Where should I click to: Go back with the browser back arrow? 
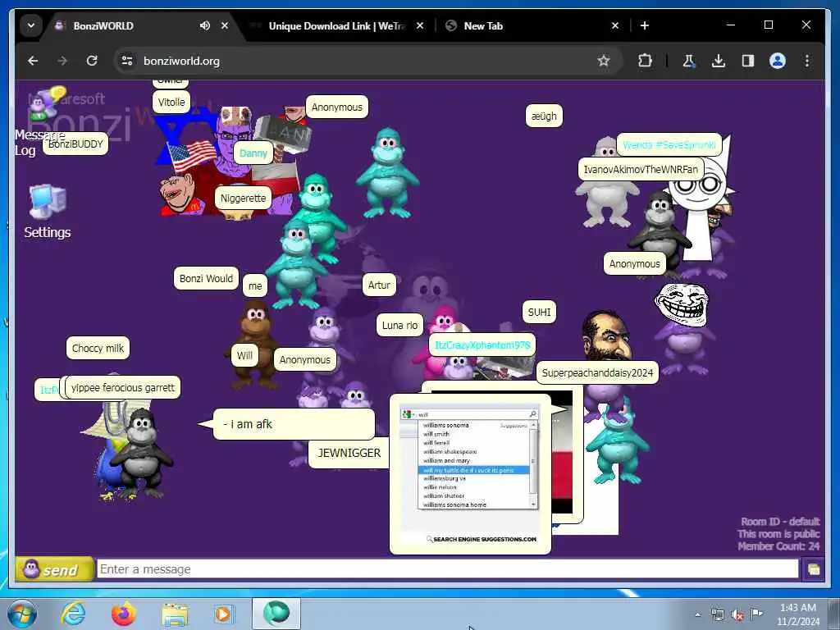[x=33, y=61]
